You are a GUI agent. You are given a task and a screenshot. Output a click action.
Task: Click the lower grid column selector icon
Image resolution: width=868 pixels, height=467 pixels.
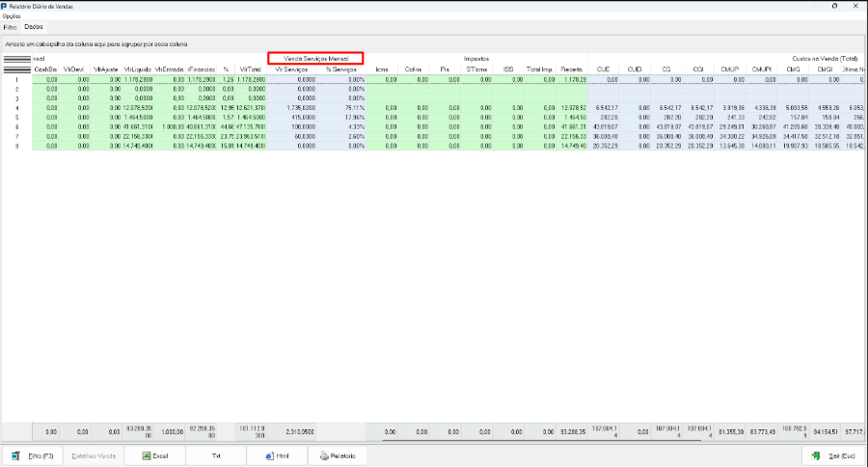tap(17, 69)
